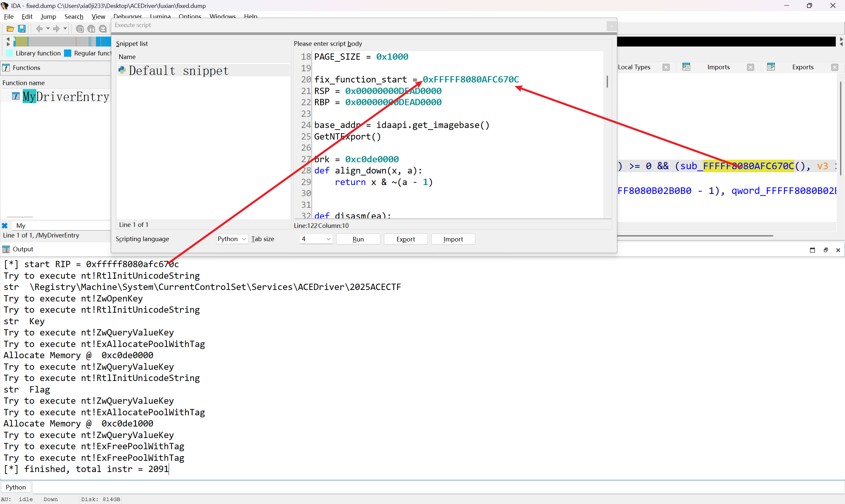Open the Search menu
Screen dimensions: 845x504
(x=74, y=16)
